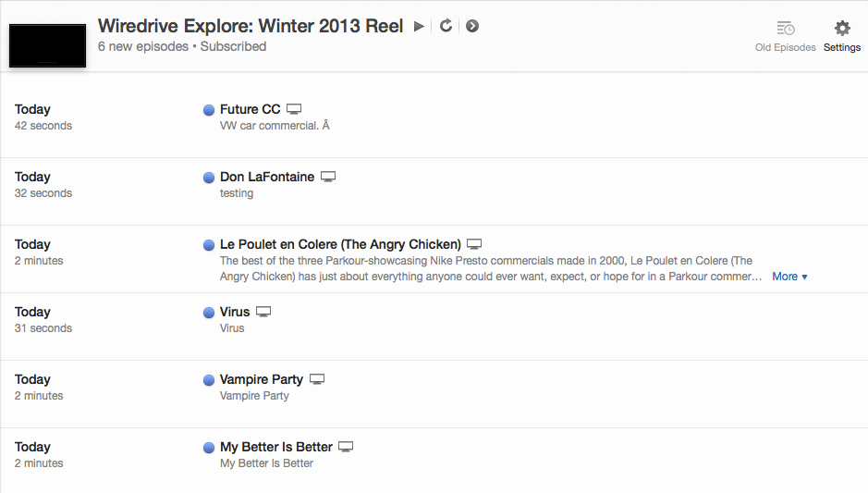Show Old Episodes list
Image resolution: width=868 pixels, height=493 pixels.
click(785, 36)
